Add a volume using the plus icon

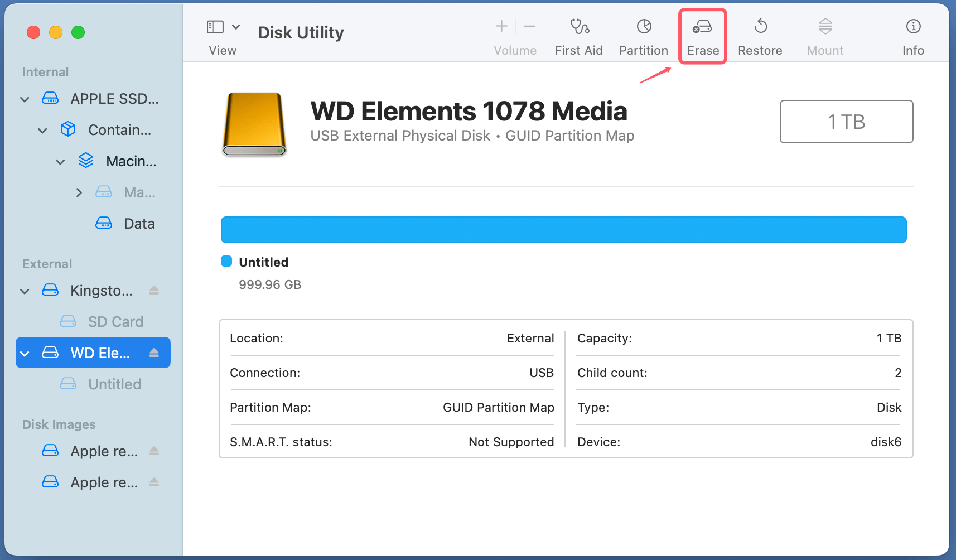pos(501,26)
